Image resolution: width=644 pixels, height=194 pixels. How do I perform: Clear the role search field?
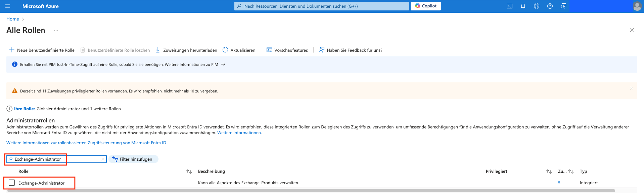coord(103,159)
